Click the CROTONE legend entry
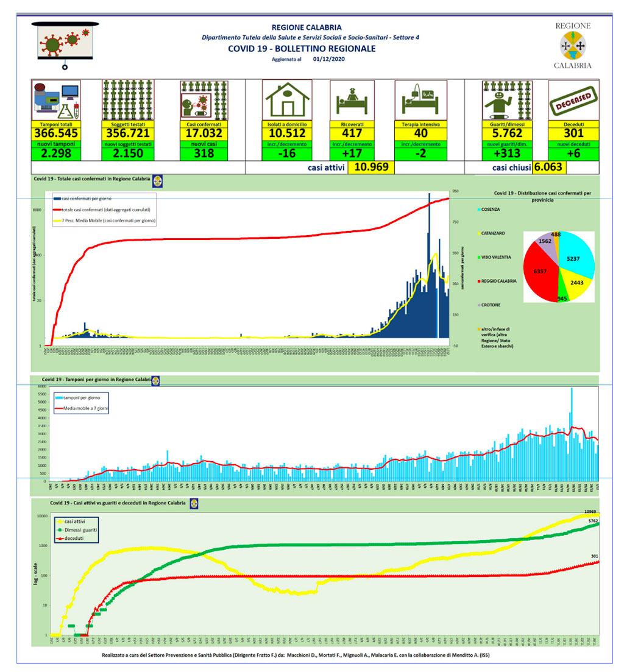The image size is (624, 672). (489, 305)
